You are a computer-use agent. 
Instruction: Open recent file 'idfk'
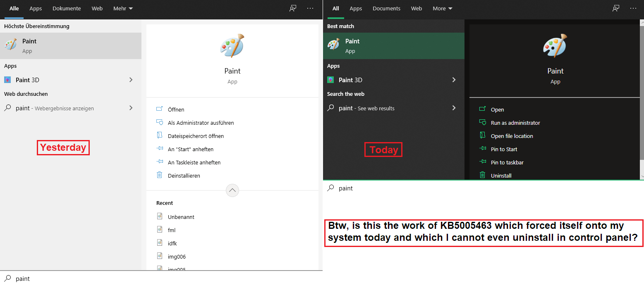point(172,243)
